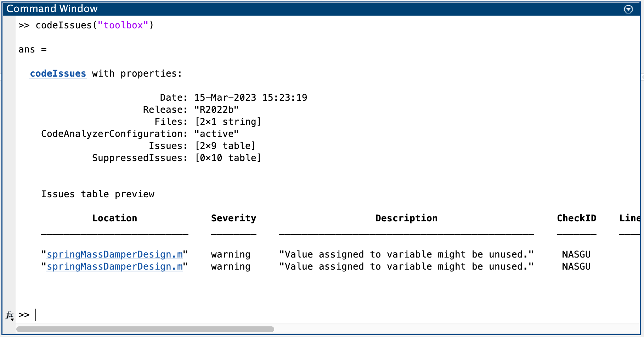Click the CheckID column header
Screen dimensions: 644x337
(576, 218)
